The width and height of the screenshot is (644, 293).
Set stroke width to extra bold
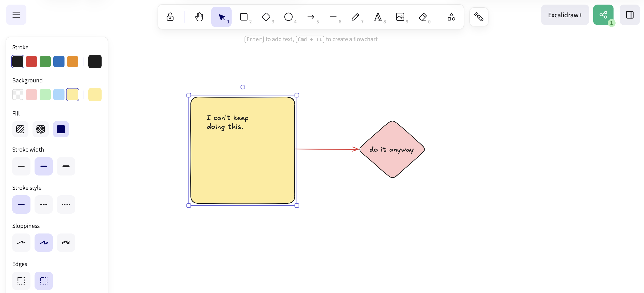(x=66, y=166)
